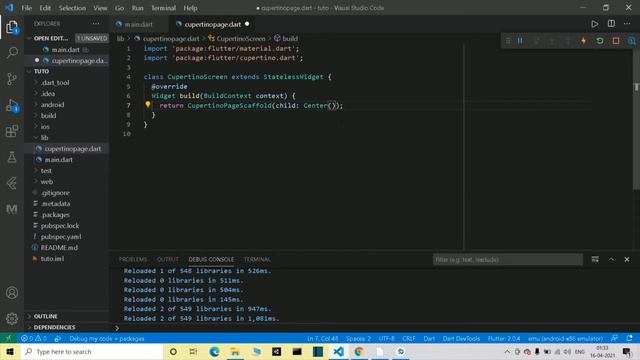This screenshot has width=640, height=360.
Task: Open the Search view in activity bar
Action: click(x=12, y=52)
